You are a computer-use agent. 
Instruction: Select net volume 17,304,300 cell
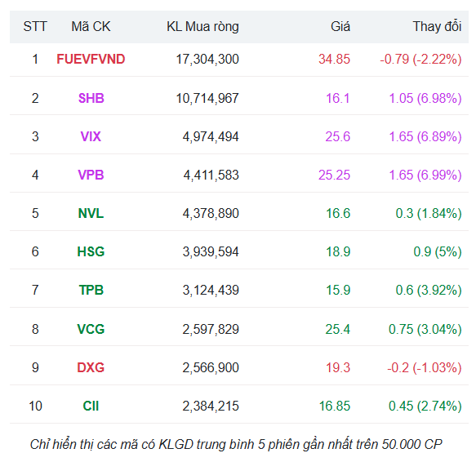click(207, 60)
